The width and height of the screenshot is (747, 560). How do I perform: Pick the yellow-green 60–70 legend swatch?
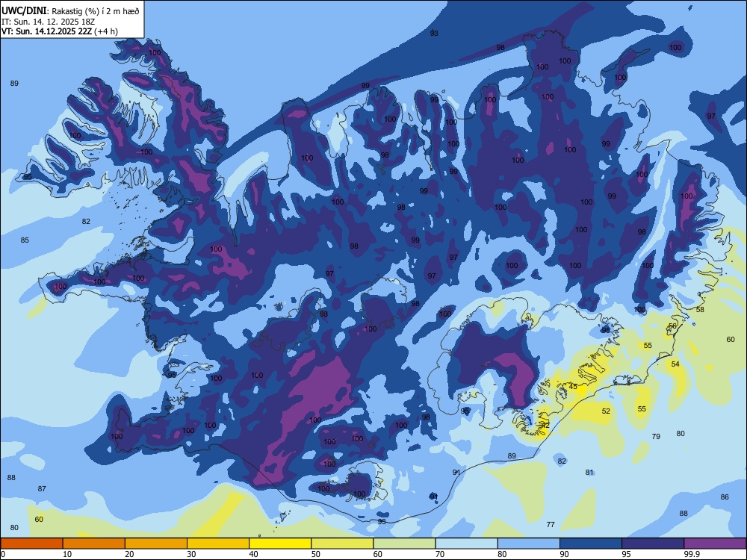[x=404, y=544]
